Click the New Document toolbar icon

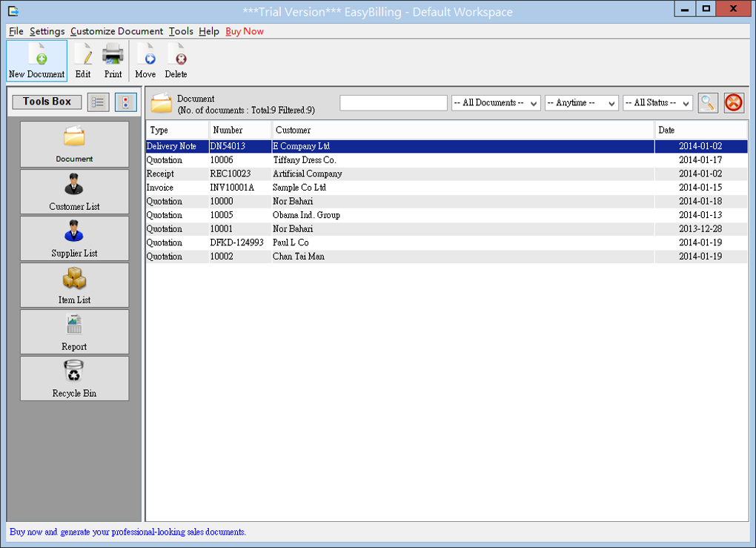(36, 59)
